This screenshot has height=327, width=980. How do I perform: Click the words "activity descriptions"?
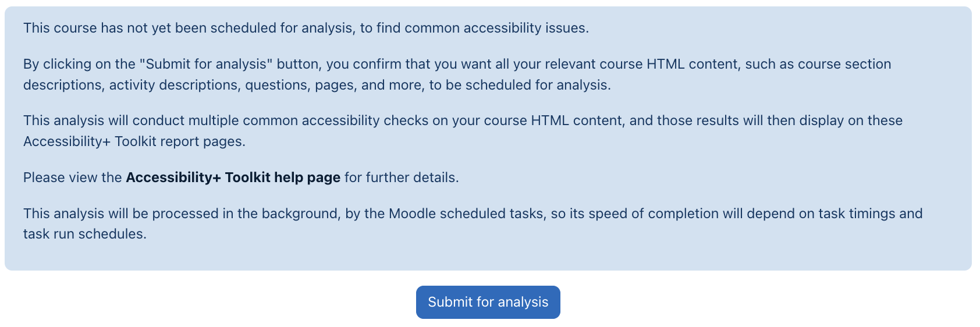[174, 85]
